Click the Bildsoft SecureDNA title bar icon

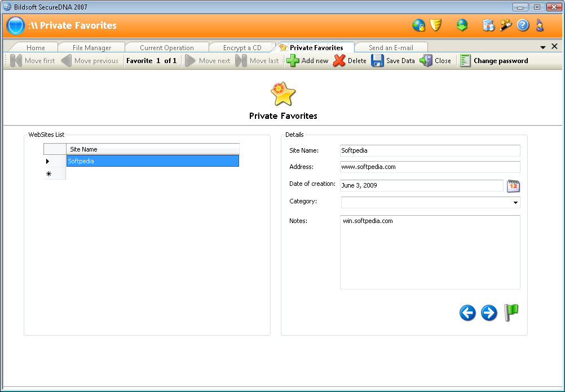coord(7,7)
